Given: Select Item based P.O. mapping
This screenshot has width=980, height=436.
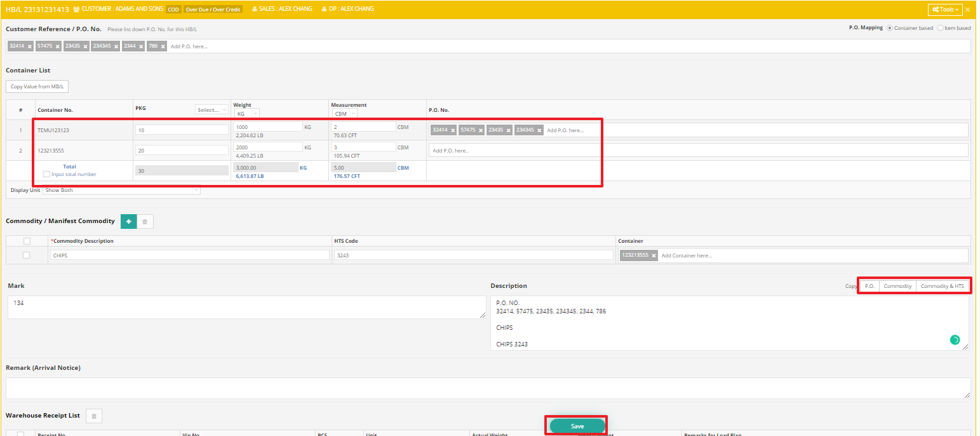Looking at the screenshot, I should tap(941, 28).
